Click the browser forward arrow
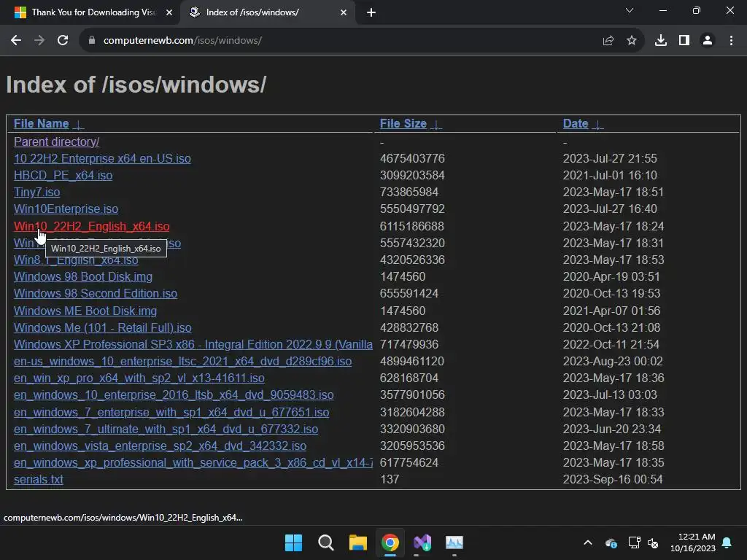 pos(39,41)
